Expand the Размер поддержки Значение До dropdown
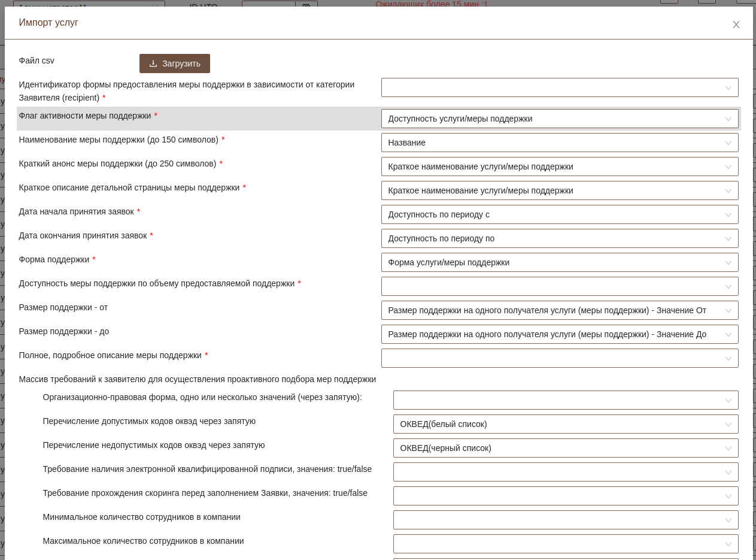The height and width of the screenshot is (560, 756). pos(559,334)
